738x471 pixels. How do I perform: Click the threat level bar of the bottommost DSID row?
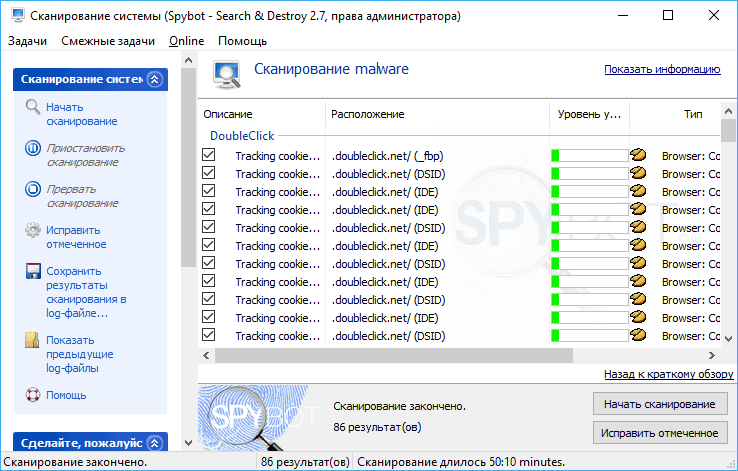click(x=590, y=335)
